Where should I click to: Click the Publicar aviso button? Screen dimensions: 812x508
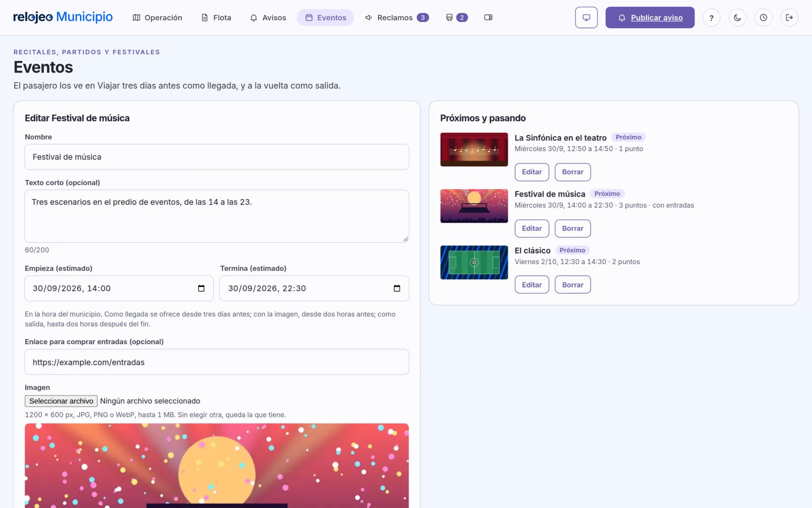[x=650, y=17]
